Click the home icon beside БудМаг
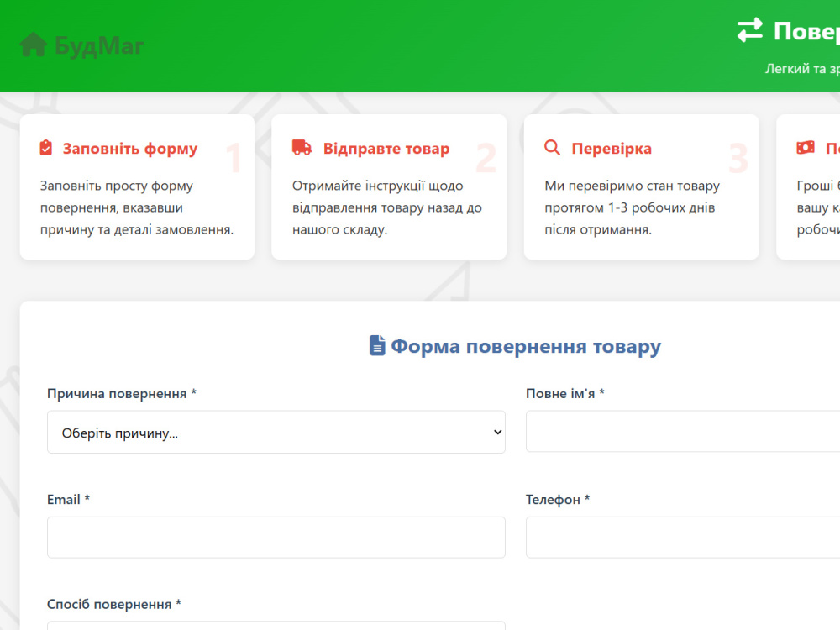This screenshot has height=630, width=840. click(x=34, y=45)
